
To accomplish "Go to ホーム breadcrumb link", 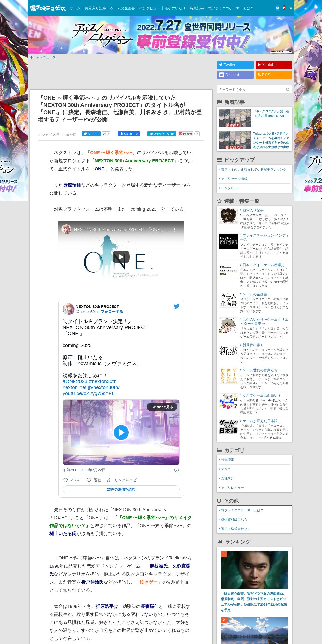I will coord(35,57).
